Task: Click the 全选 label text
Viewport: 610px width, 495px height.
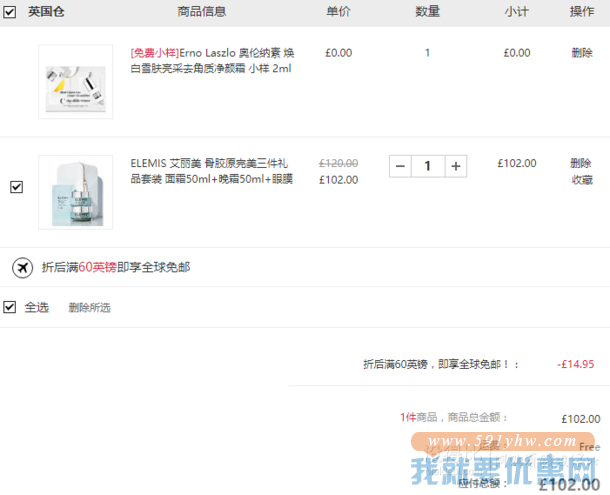Action: [x=37, y=307]
